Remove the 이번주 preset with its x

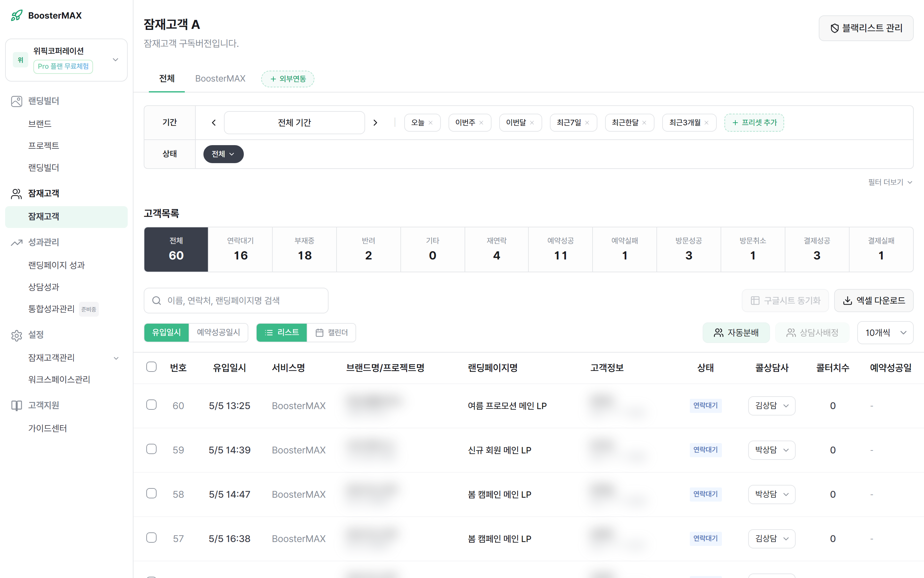[x=482, y=123]
